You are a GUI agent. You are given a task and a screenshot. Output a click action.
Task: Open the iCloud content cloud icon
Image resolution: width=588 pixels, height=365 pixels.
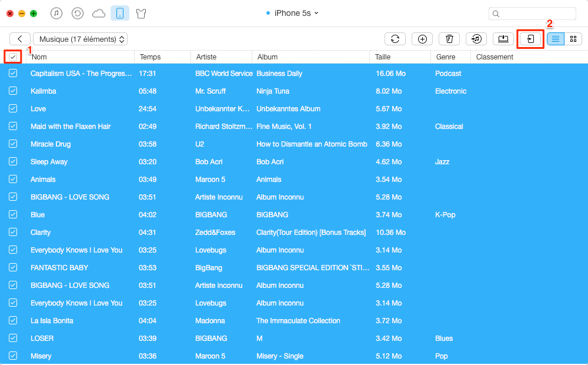click(x=99, y=14)
